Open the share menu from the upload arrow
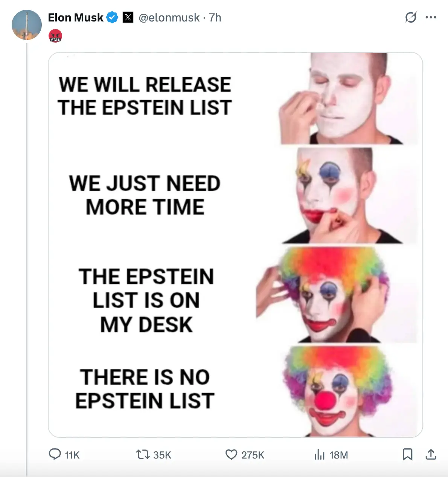 [x=431, y=454]
